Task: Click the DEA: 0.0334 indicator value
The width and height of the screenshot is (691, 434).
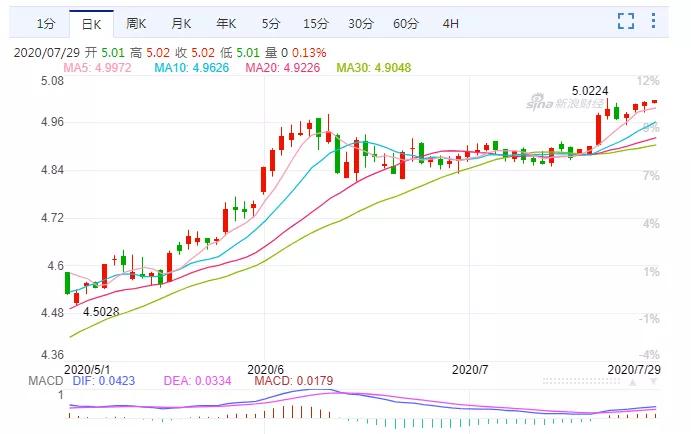Action: pos(197,381)
